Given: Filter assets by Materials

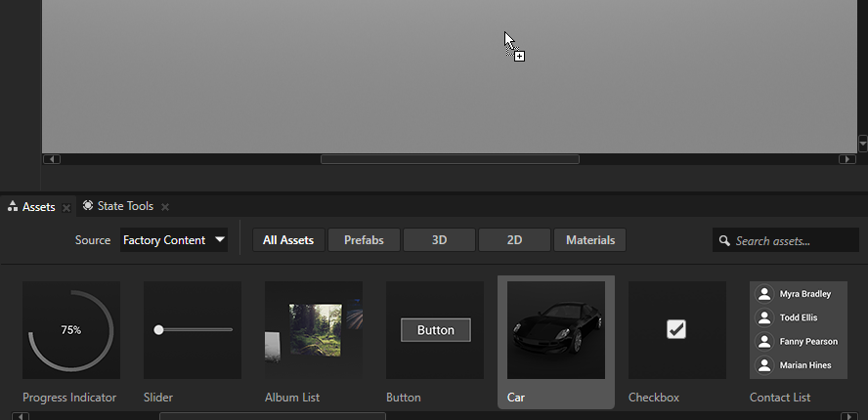Looking at the screenshot, I should tap(590, 240).
